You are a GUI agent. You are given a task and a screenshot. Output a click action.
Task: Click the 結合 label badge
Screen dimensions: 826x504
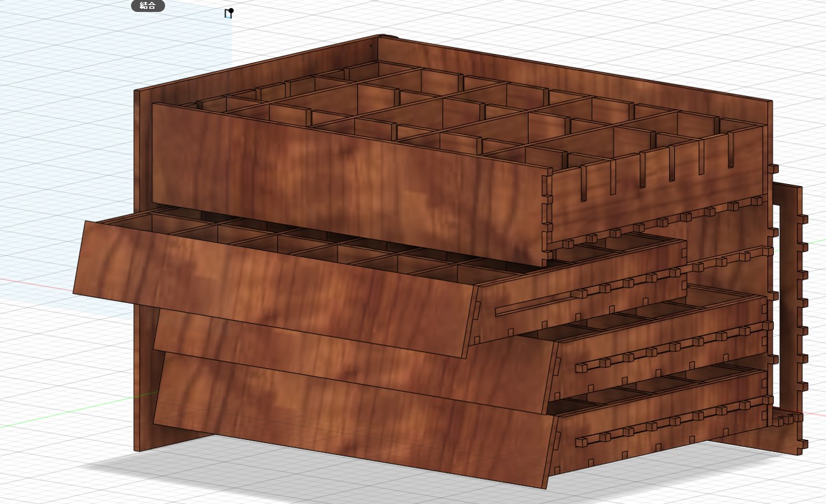(148, 6)
